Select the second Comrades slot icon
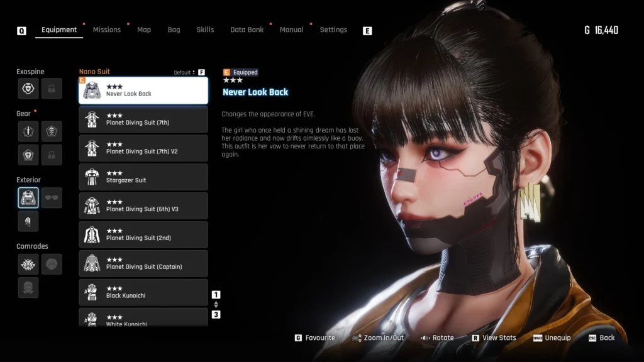This screenshot has width=644, height=362. (x=52, y=265)
